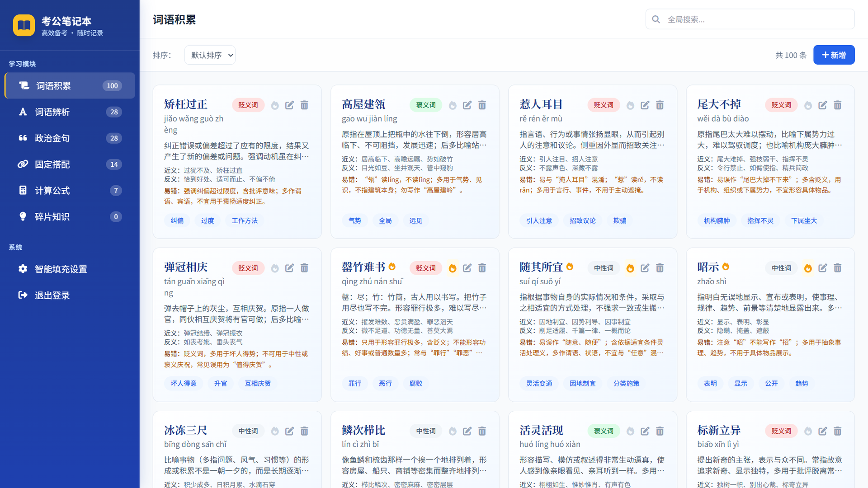This screenshot has height=488, width=868.
Task: Click the 纠偏 tag on 矫枉过正
Action: point(177,221)
